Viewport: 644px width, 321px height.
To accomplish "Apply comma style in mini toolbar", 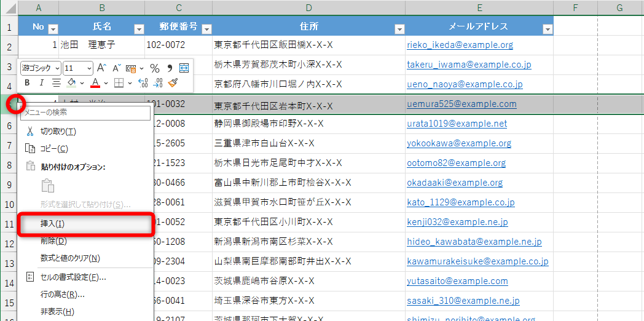I will (169, 68).
